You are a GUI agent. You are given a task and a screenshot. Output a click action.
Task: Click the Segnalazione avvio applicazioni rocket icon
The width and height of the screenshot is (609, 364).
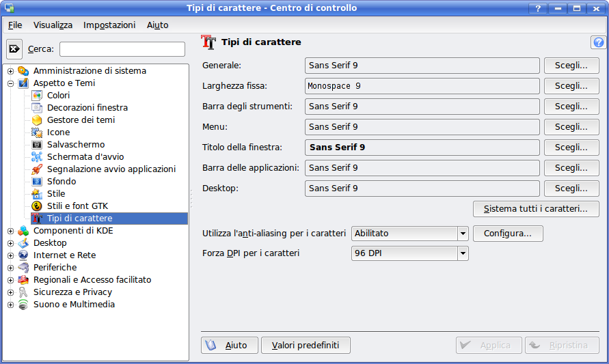(x=37, y=169)
